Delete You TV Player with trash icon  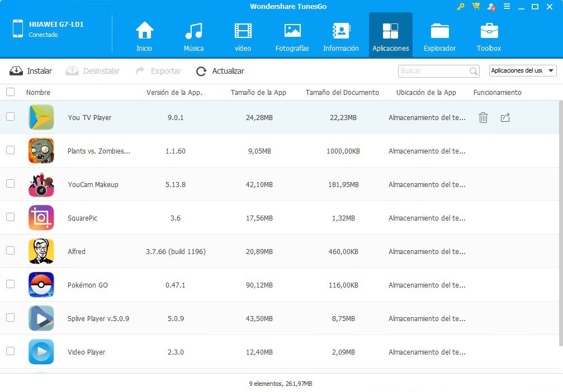[484, 117]
